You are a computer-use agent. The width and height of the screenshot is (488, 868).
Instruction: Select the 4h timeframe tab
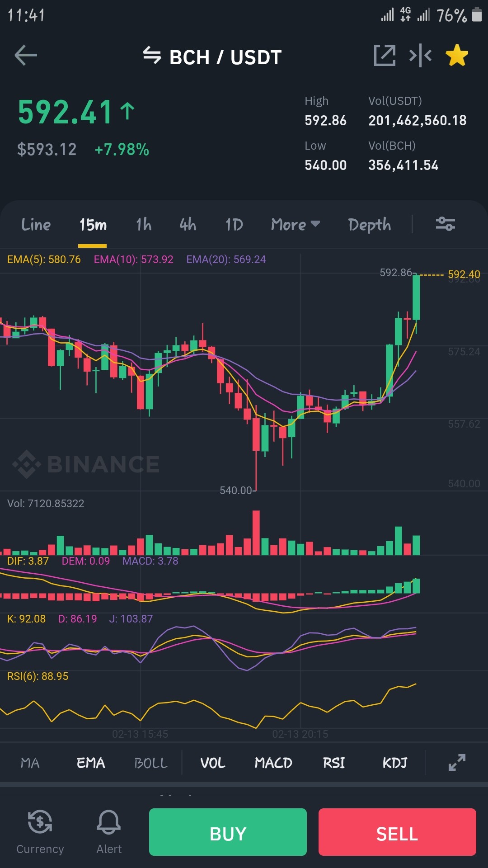point(188,224)
